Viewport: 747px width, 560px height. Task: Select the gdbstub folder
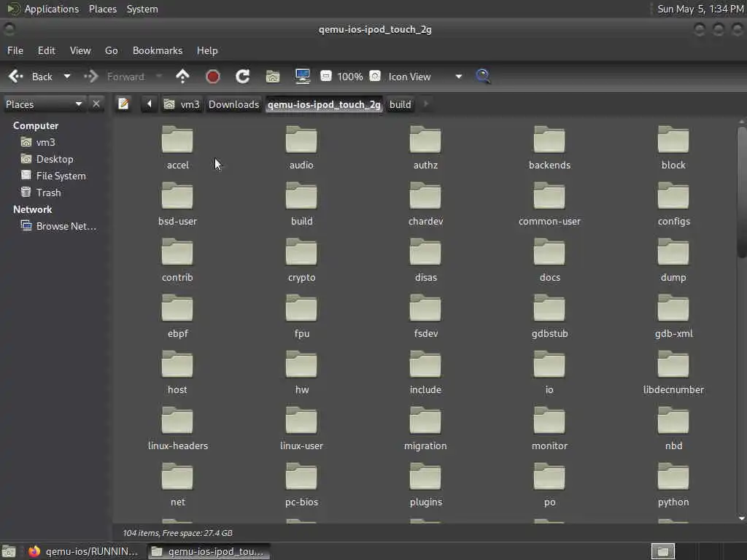(x=549, y=316)
